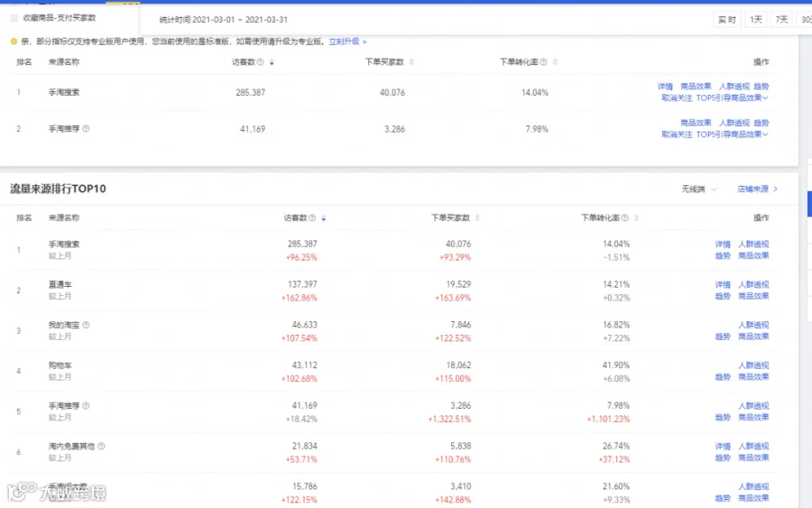Viewport: 812px width, 508px height.
Task: Click the sort arrows beside 下单买家数 in the top table
Action: tap(411, 62)
